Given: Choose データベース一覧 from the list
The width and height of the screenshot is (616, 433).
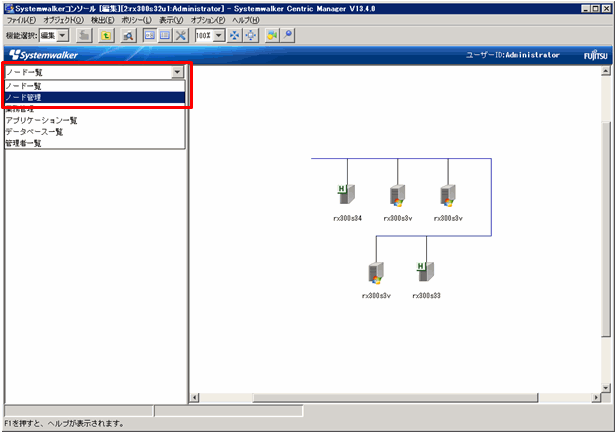Looking at the screenshot, I should pos(95,132).
